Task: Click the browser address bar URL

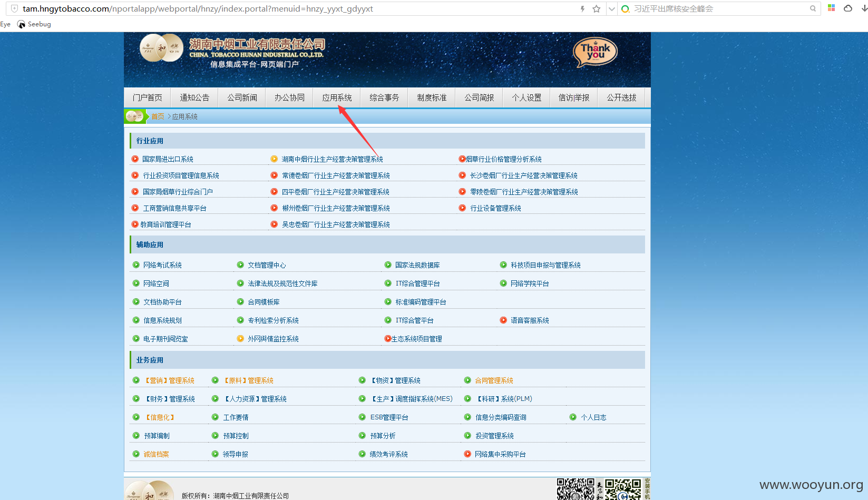Action: [198, 9]
